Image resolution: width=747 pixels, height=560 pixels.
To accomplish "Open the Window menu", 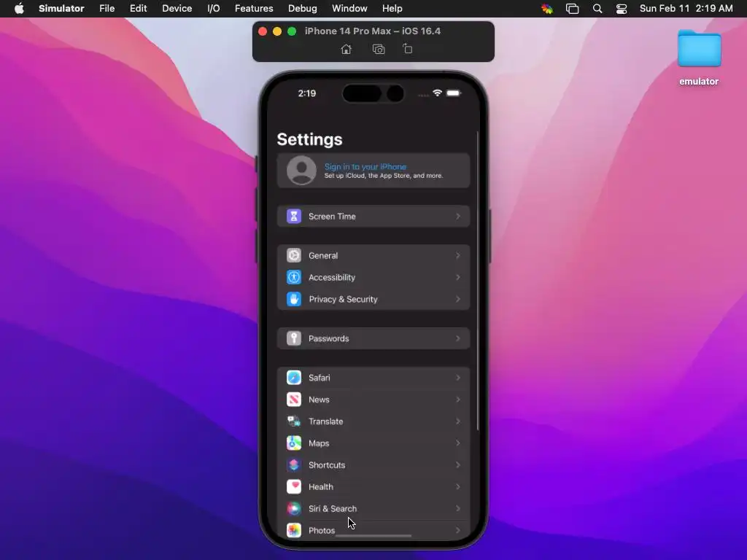I will point(349,9).
